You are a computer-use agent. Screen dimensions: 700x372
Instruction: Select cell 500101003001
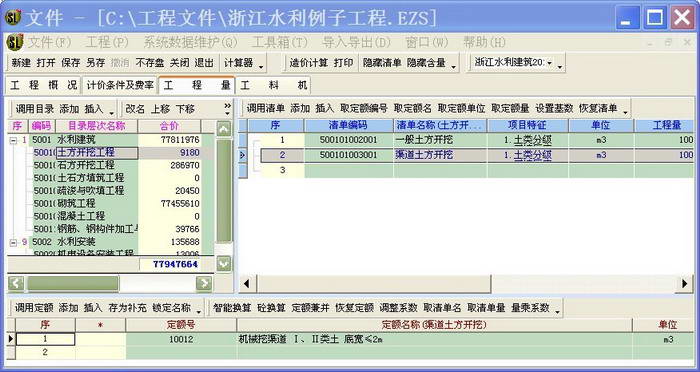pyautogui.click(x=349, y=155)
